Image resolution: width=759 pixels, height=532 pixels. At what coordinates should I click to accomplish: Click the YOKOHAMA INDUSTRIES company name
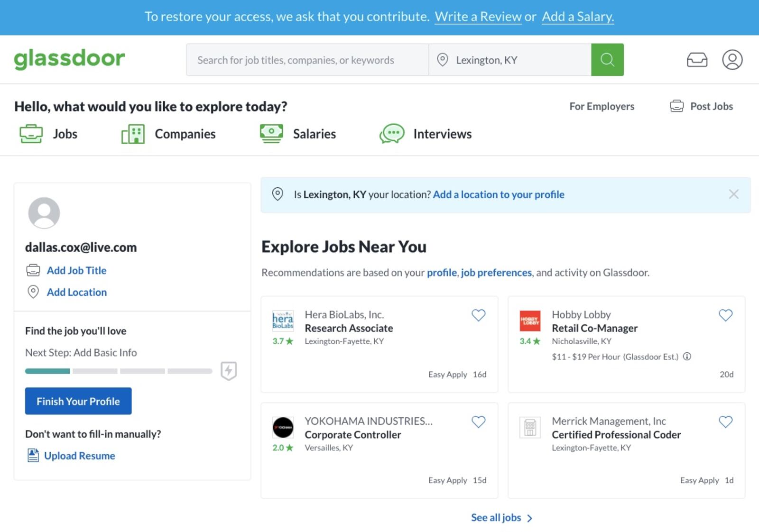[368, 421]
